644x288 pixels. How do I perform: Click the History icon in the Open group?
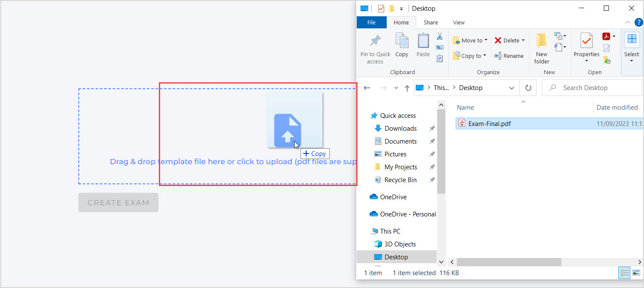coord(607,60)
